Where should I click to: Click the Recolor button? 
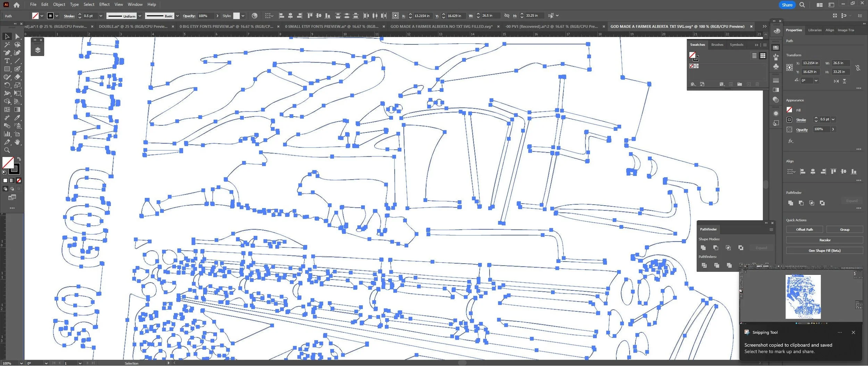[825, 240]
